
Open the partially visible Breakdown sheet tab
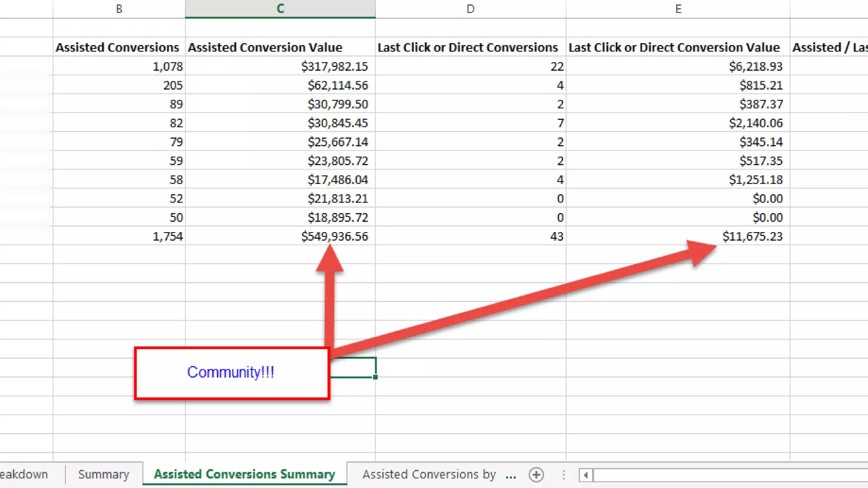(x=24, y=474)
